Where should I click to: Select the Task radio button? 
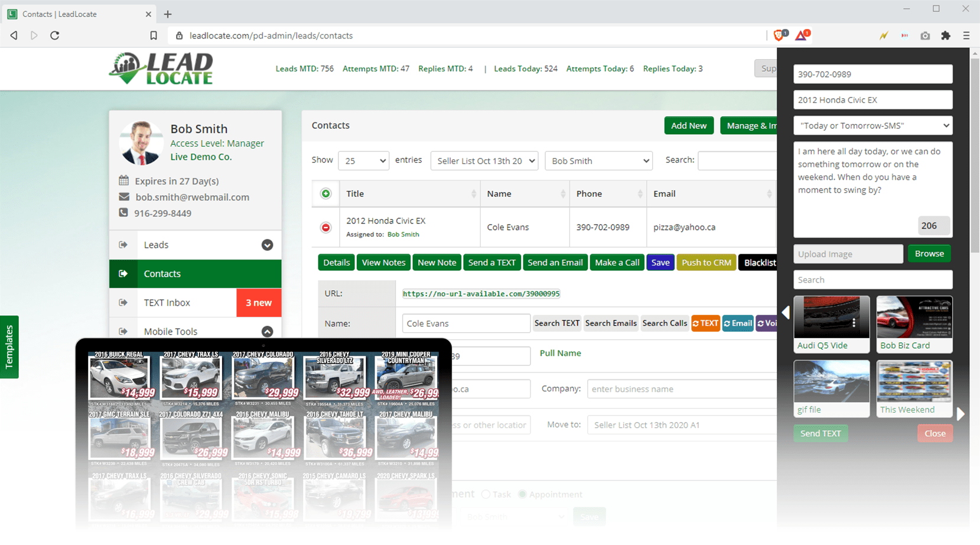pyautogui.click(x=486, y=494)
